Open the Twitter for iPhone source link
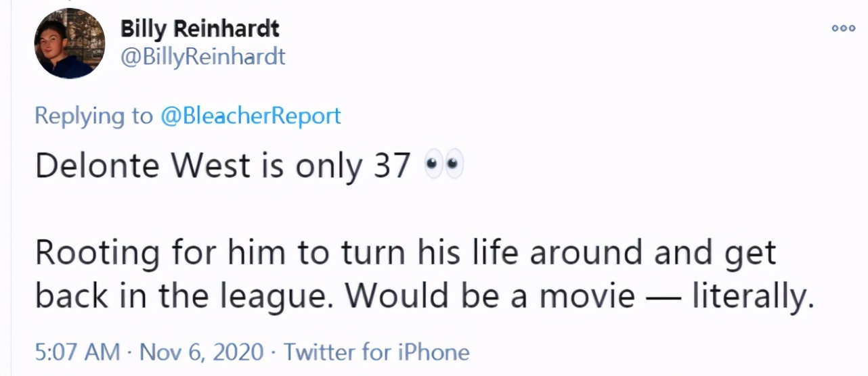The image size is (868, 376). click(x=376, y=352)
